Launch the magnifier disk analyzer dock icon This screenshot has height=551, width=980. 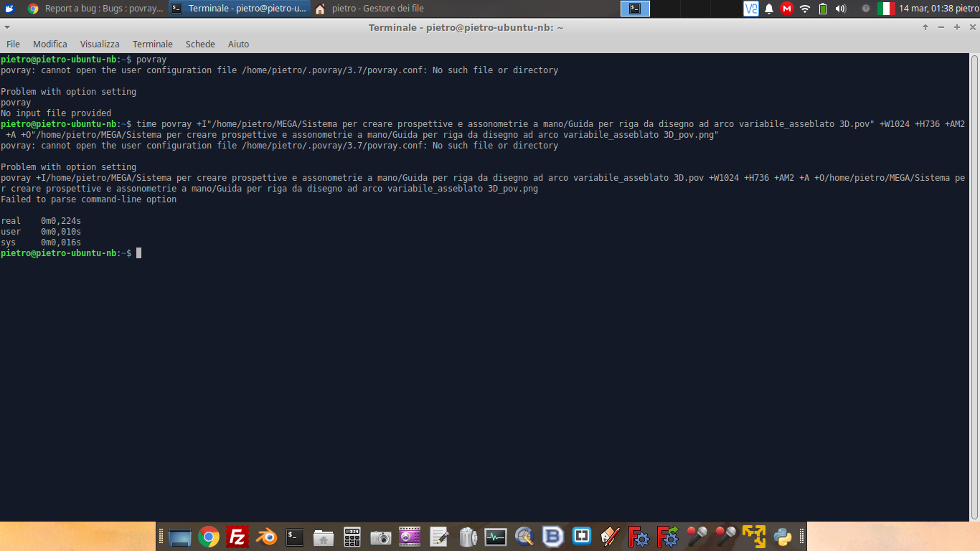point(524,537)
